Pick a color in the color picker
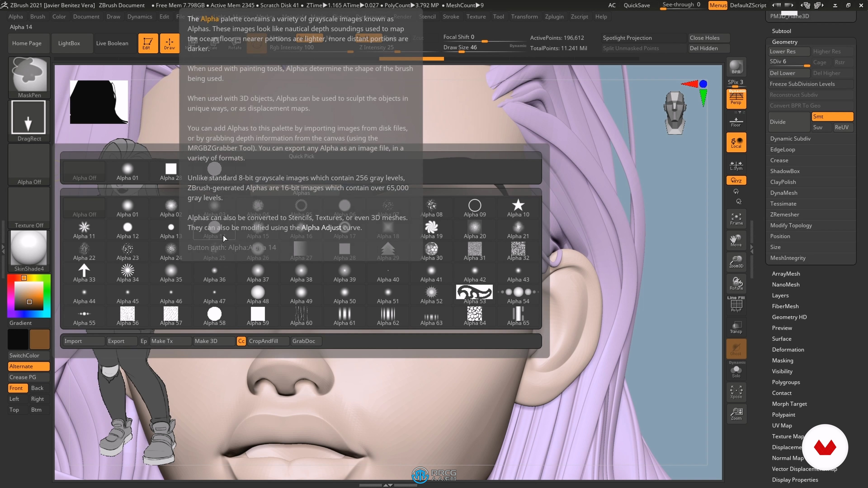This screenshot has width=868, height=488. click(29, 296)
